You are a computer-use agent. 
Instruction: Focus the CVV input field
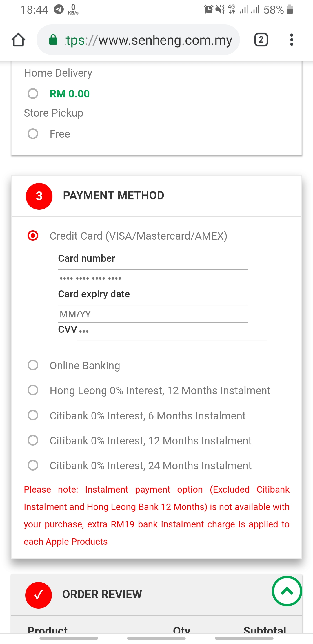click(x=172, y=331)
